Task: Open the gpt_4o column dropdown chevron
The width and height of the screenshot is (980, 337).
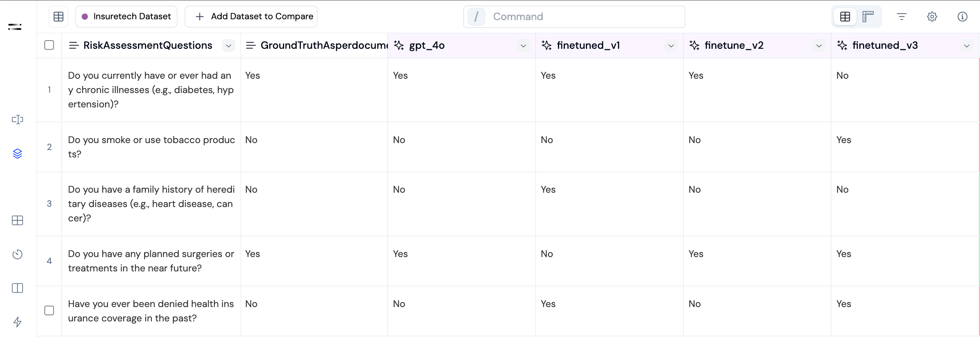Action: (x=523, y=46)
